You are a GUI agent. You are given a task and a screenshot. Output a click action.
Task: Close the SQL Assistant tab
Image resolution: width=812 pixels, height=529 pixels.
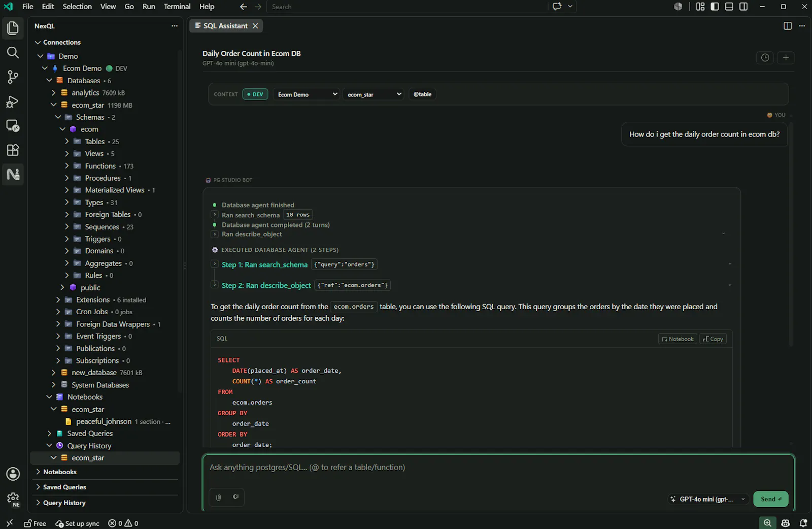pos(255,26)
